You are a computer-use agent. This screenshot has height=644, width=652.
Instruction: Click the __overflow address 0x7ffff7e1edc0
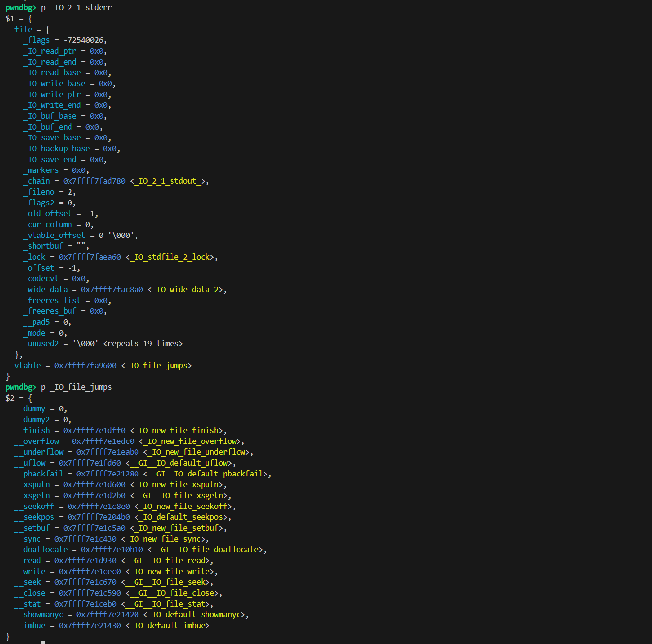click(x=103, y=441)
